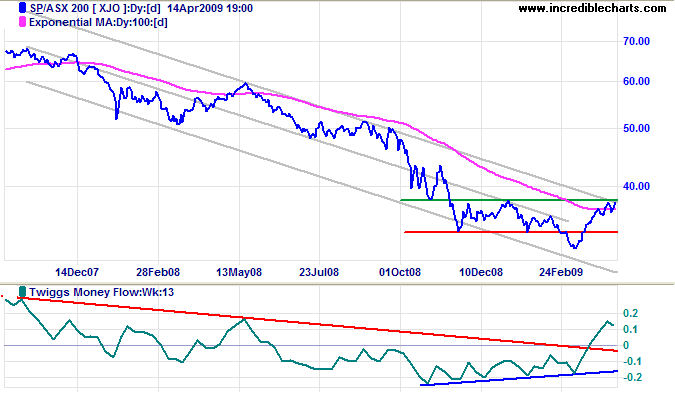The height and width of the screenshot is (395, 675).
Task: Click the 01Oct08 date axis label
Action: 400,272
